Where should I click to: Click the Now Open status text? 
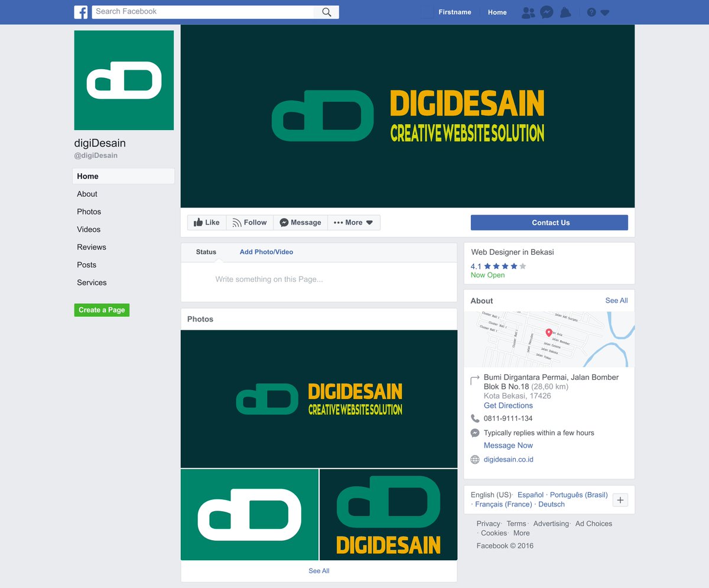487,275
